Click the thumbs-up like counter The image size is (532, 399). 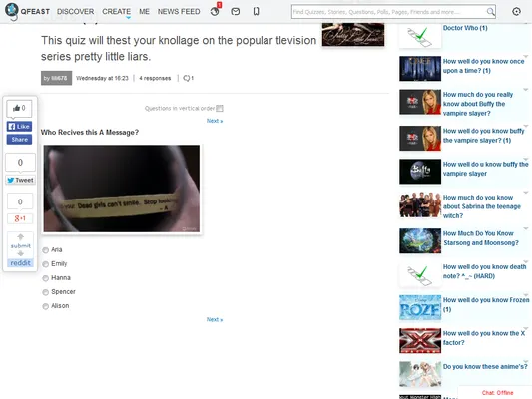point(19,108)
